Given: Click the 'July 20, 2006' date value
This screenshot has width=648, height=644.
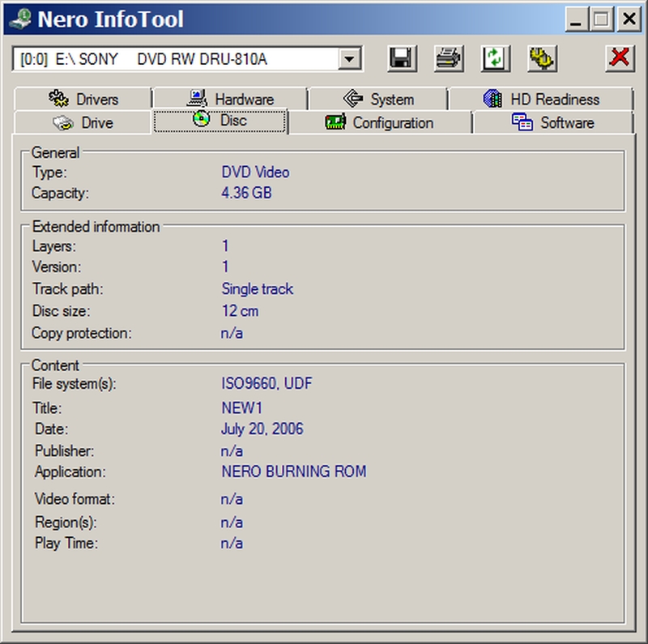Looking at the screenshot, I should click(x=262, y=429).
